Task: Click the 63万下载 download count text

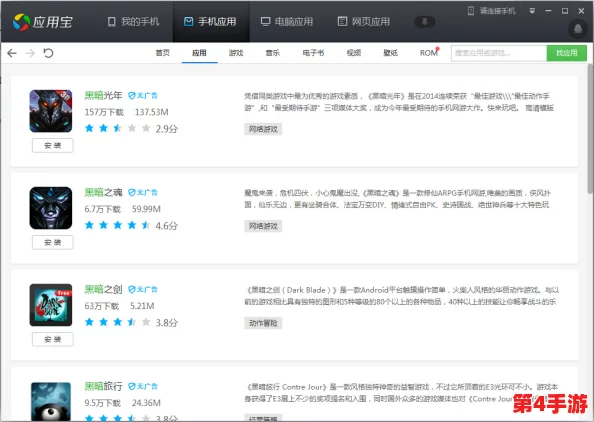Action: pyautogui.click(x=102, y=306)
